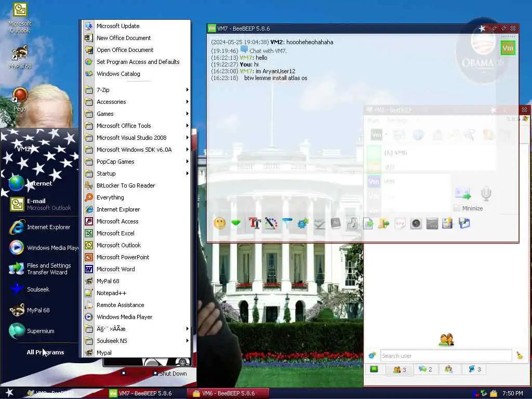Expand Microsoft Office Tools submenu

[x=137, y=126]
